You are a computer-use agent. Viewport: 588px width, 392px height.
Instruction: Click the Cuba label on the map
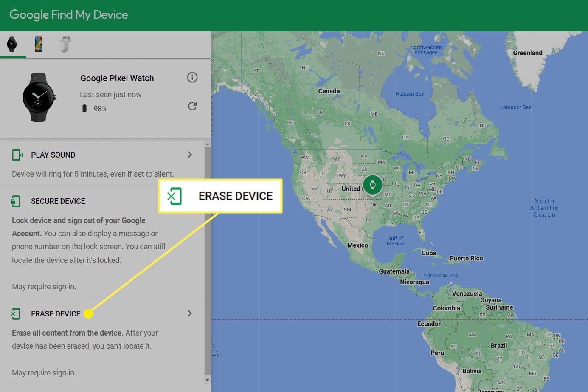tap(429, 253)
